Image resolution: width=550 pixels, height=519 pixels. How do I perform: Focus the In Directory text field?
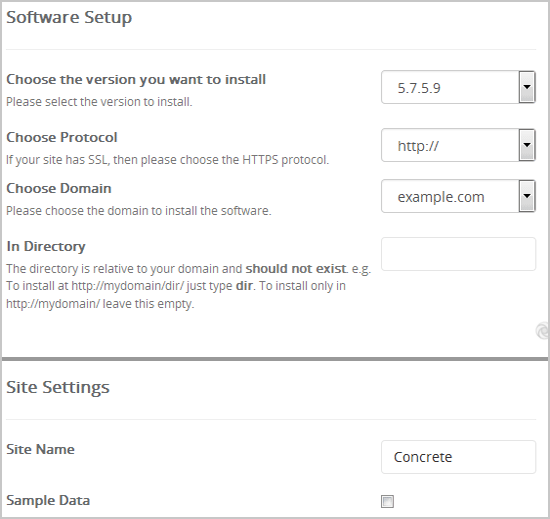tap(458, 254)
